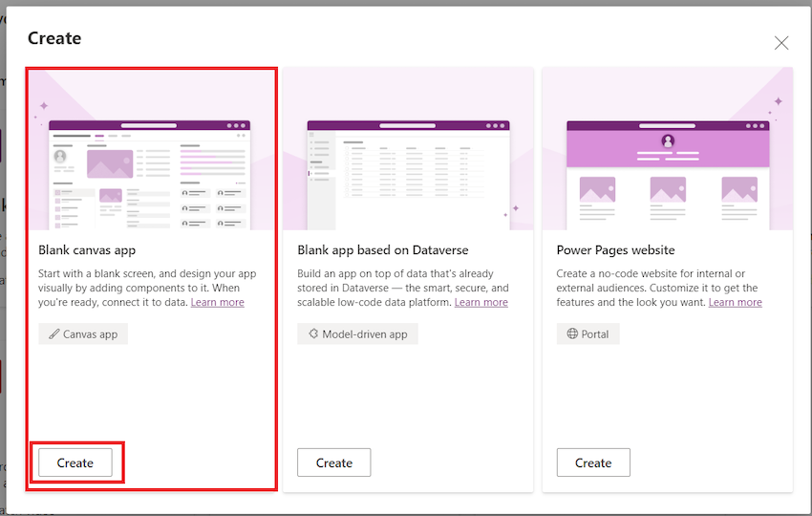This screenshot has height=516, width=812.
Task: Click the puzzle icon on Model-driven app tag
Action: (x=313, y=333)
